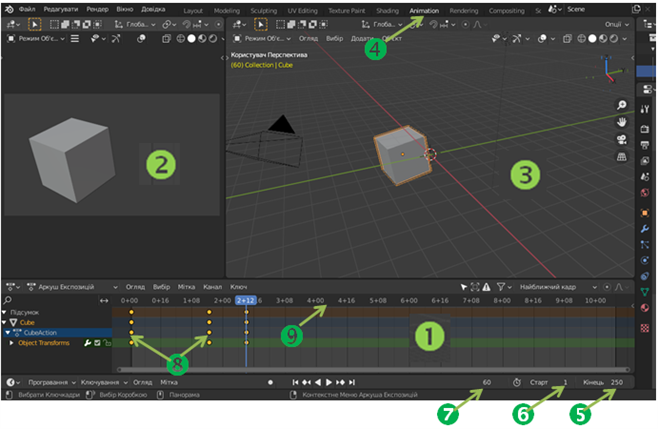Image resolution: width=658 pixels, height=429 pixels.
Task: Click the dope sheet horizontal scrollbar
Action: 373,370
